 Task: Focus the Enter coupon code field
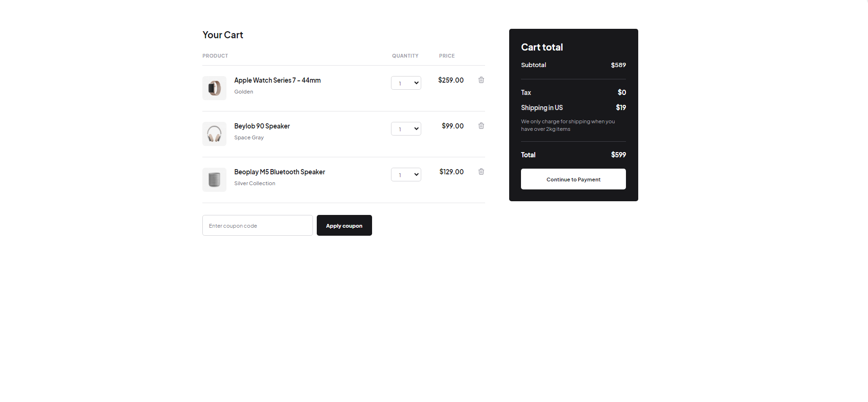coord(257,225)
